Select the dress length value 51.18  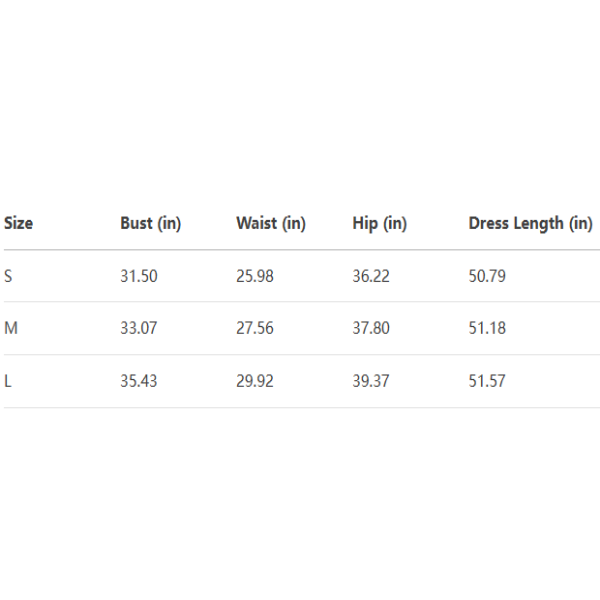(487, 328)
